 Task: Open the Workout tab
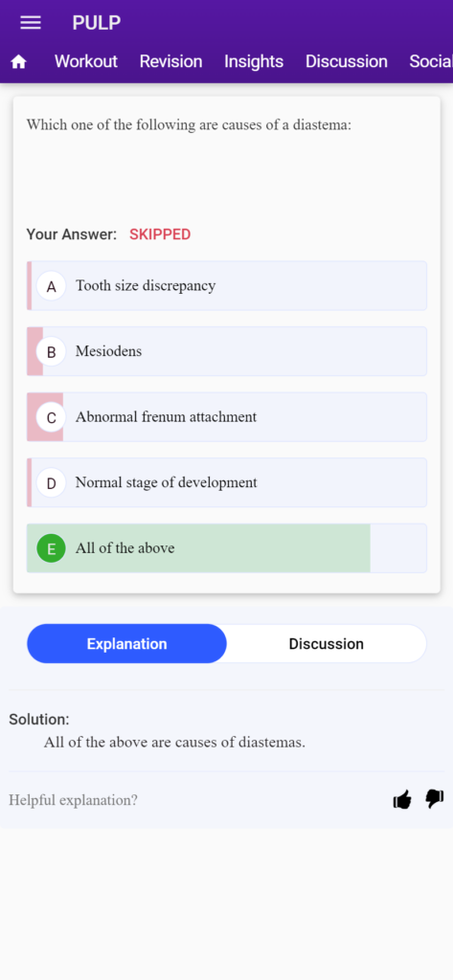[86, 61]
